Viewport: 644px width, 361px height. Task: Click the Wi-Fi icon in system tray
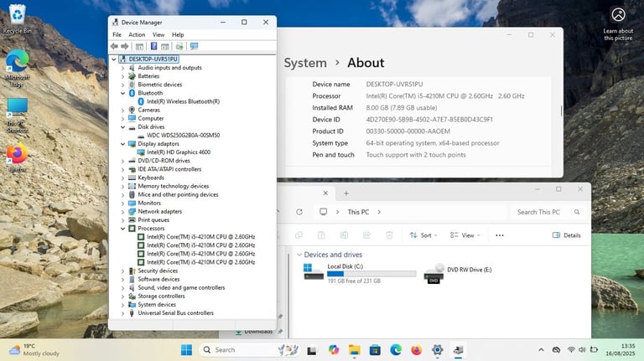coord(571,350)
